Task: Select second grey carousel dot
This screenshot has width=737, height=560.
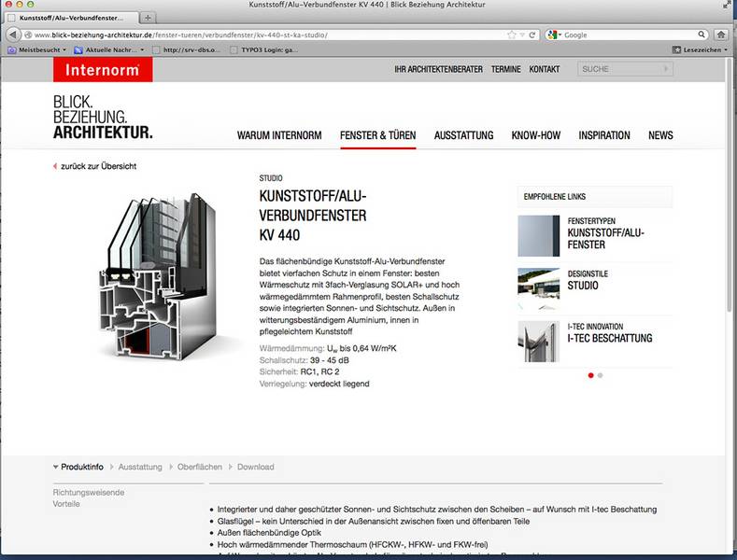Action: (x=601, y=375)
